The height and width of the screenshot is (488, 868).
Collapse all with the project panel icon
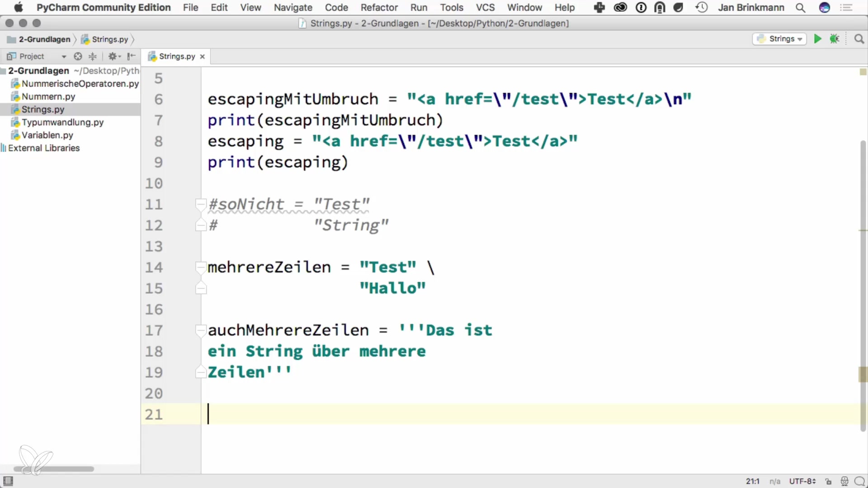click(93, 56)
